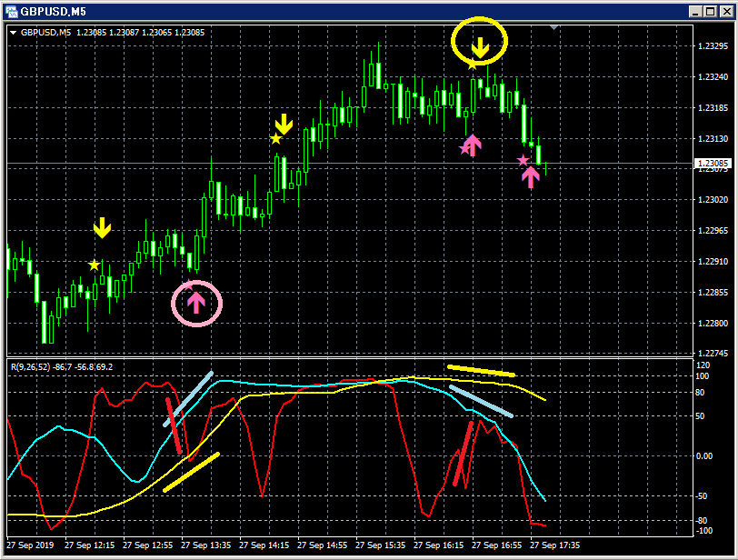Click the thick yellow trendline in upper indicator

(x=481, y=371)
